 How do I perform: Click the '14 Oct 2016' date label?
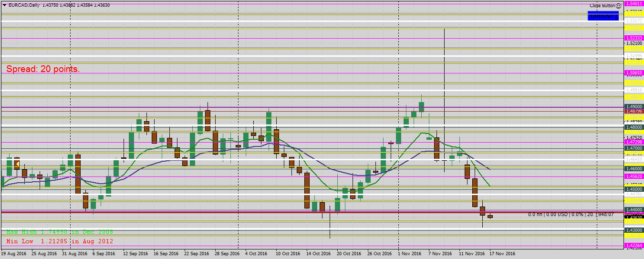(x=318, y=254)
